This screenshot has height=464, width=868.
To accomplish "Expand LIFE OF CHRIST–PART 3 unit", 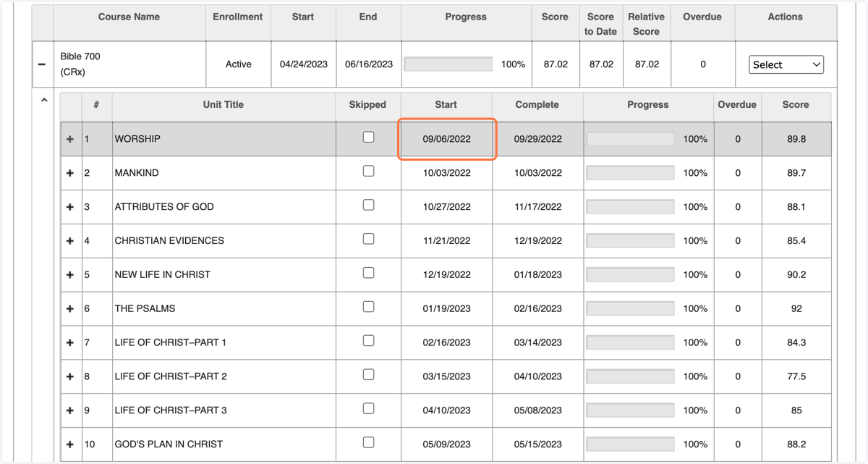I will 70,410.
